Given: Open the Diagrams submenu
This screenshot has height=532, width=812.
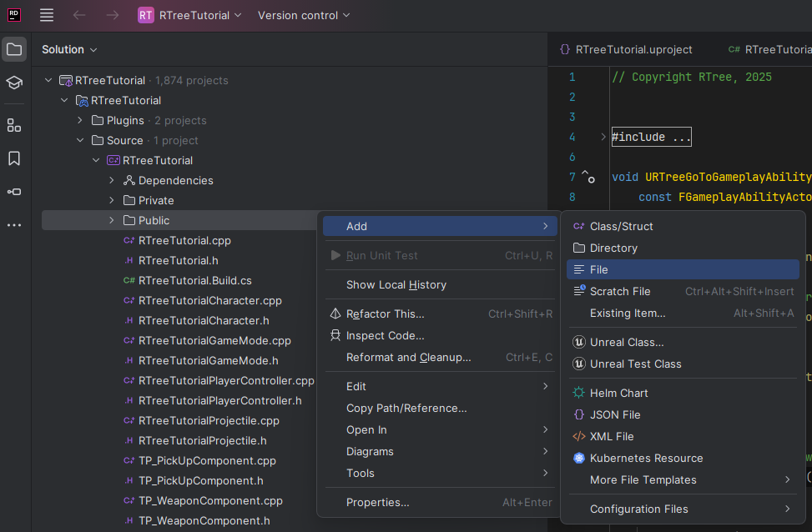Looking at the screenshot, I should tap(440, 451).
